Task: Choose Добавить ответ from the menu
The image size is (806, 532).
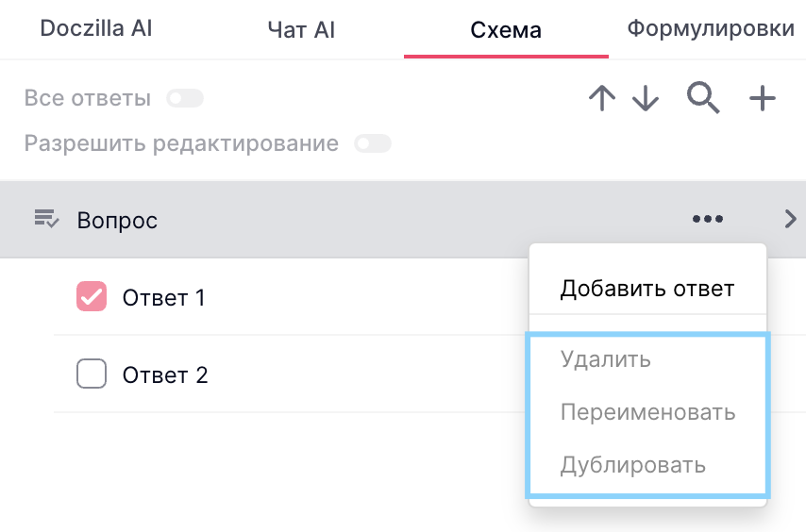Action: pos(646,289)
